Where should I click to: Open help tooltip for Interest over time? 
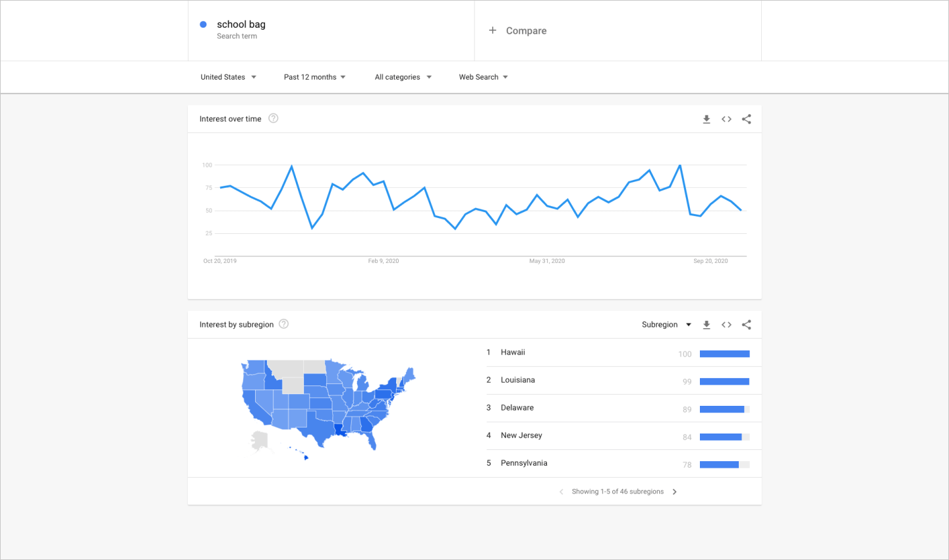click(273, 119)
